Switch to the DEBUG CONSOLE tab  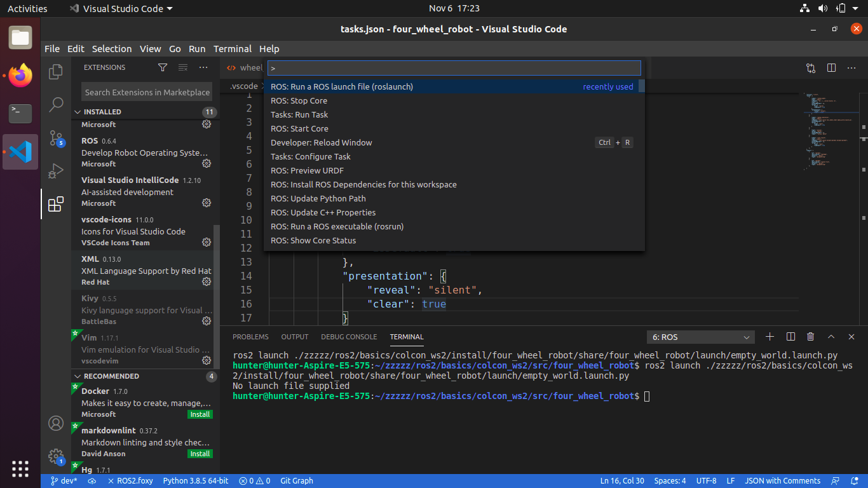[x=349, y=337]
